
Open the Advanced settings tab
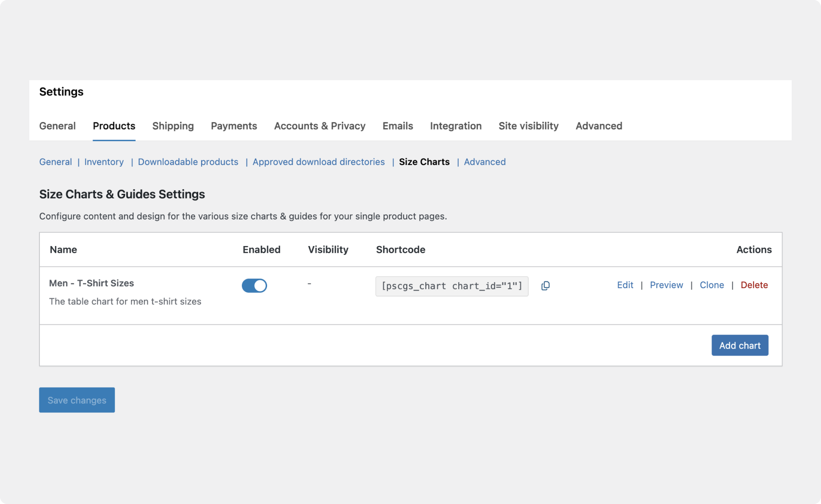tap(599, 126)
